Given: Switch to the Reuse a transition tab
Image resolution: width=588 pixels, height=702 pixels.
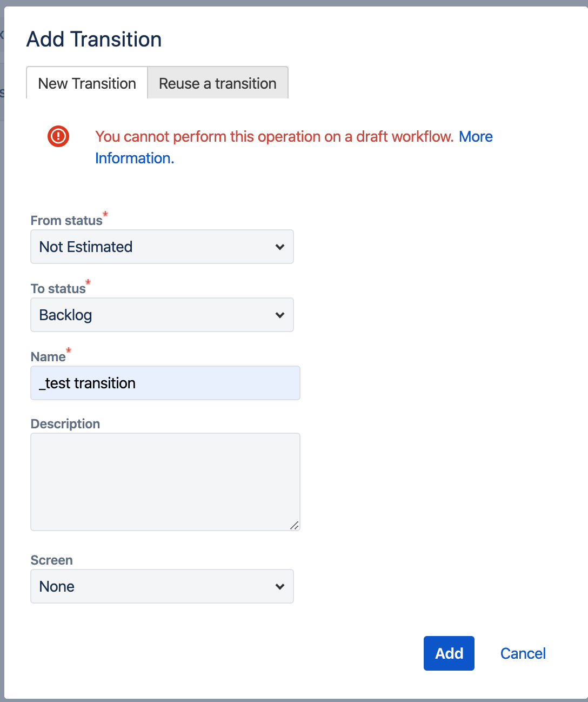Looking at the screenshot, I should click(218, 83).
